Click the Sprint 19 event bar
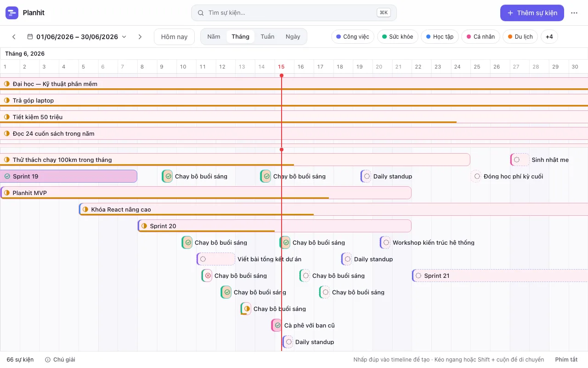This screenshot has width=588, height=368. tap(69, 176)
